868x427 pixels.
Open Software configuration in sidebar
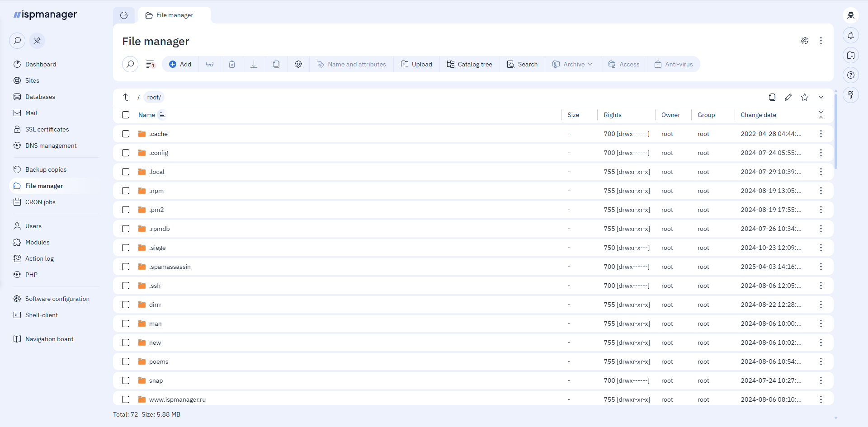tap(57, 299)
